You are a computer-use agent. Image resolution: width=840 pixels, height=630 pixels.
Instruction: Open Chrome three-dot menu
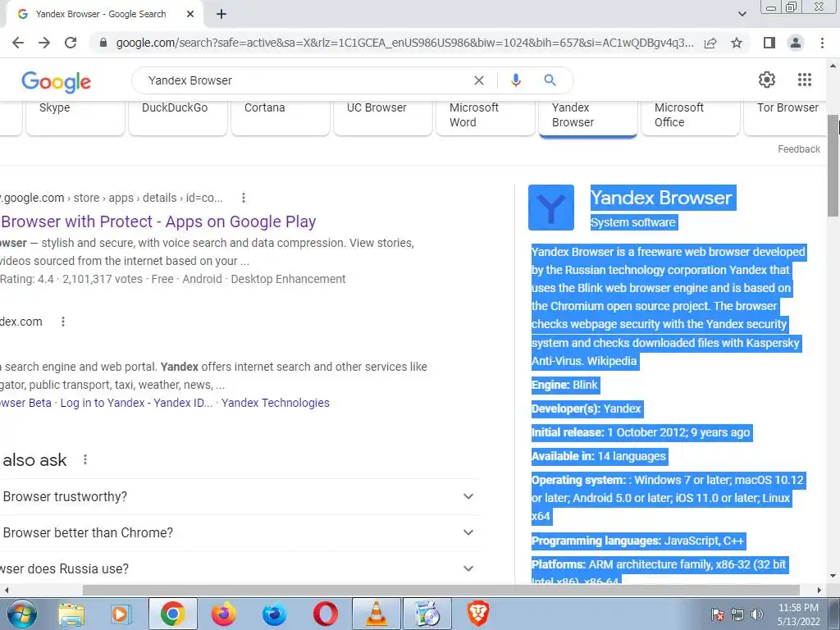tap(822, 43)
